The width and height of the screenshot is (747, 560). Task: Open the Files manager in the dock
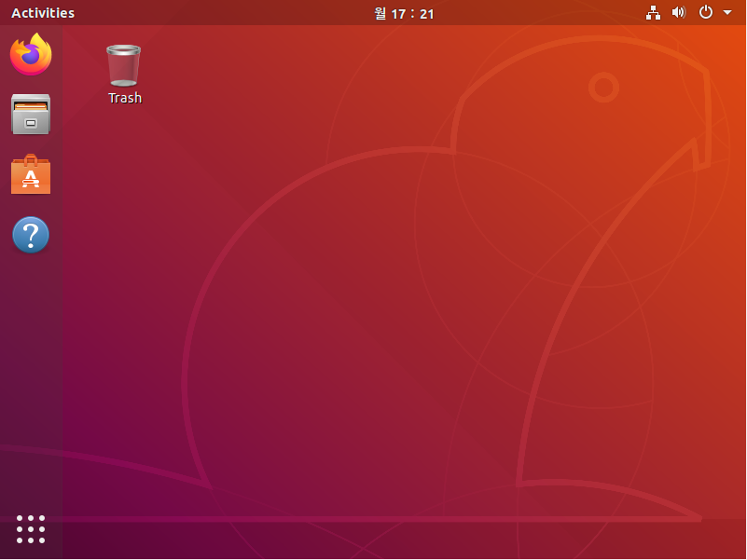click(x=31, y=115)
